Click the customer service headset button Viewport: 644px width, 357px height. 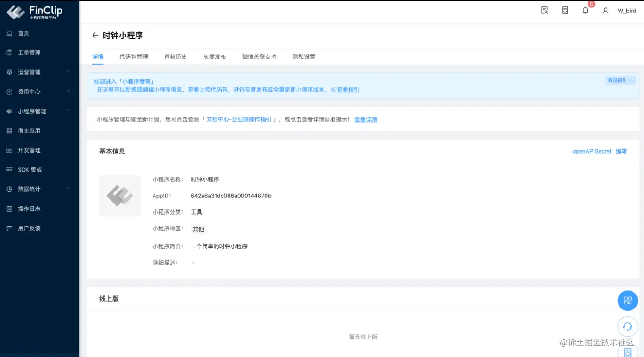coord(628,326)
